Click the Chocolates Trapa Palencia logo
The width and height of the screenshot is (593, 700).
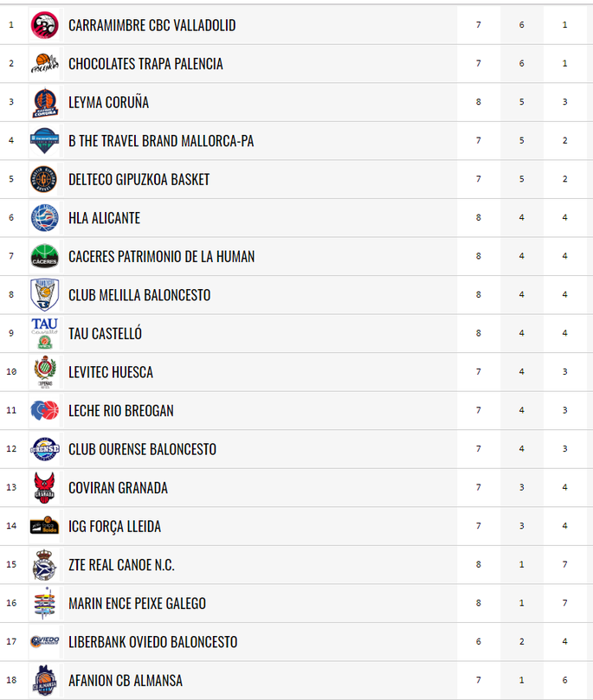[45, 63]
